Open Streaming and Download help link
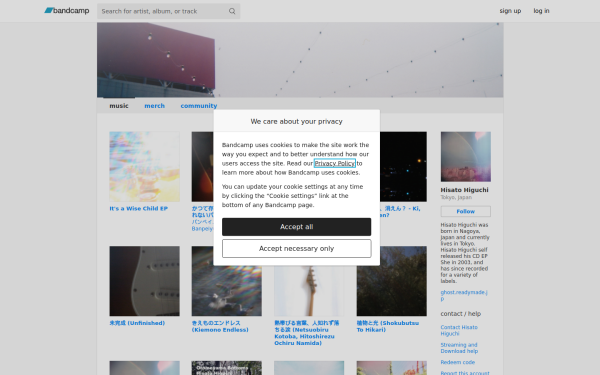The width and height of the screenshot is (600, 375). click(459, 348)
